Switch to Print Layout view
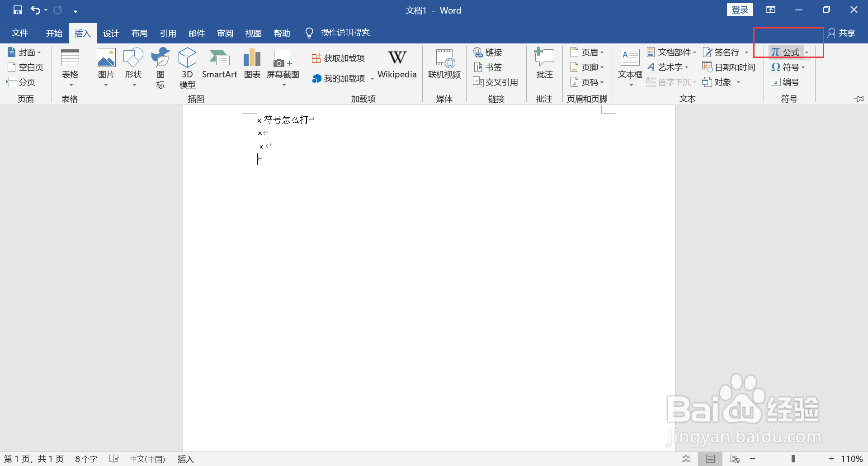Image resolution: width=868 pixels, height=466 pixels. click(x=710, y=459)
